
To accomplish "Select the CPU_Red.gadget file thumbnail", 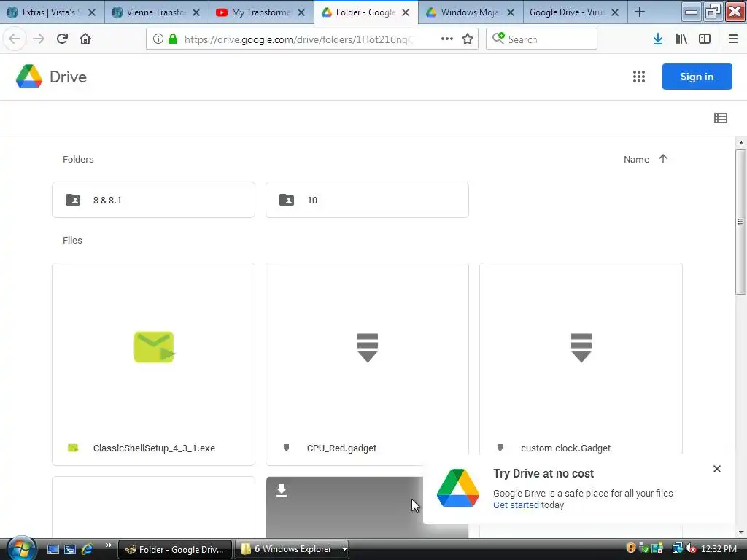I will [368, 347].
